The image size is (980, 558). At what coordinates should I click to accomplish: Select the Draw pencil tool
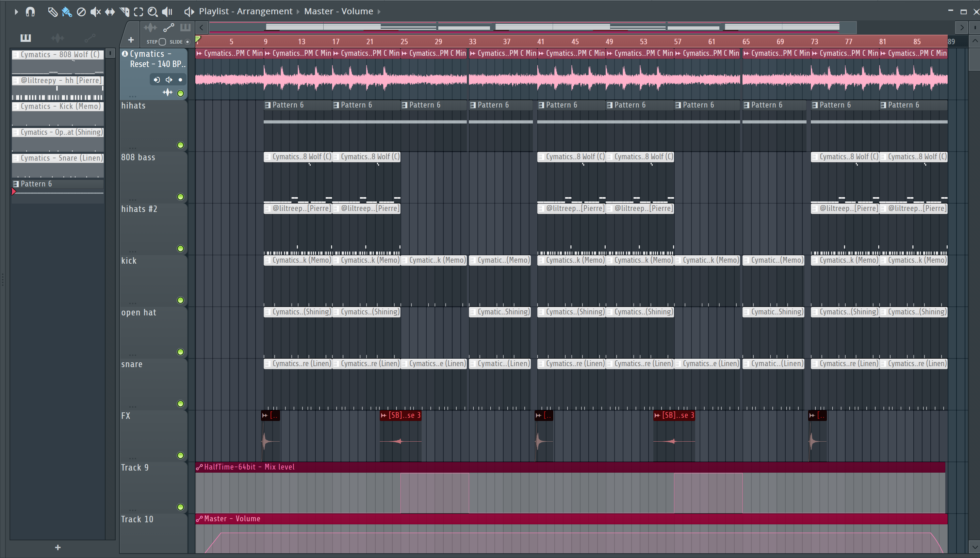point(52,12)
